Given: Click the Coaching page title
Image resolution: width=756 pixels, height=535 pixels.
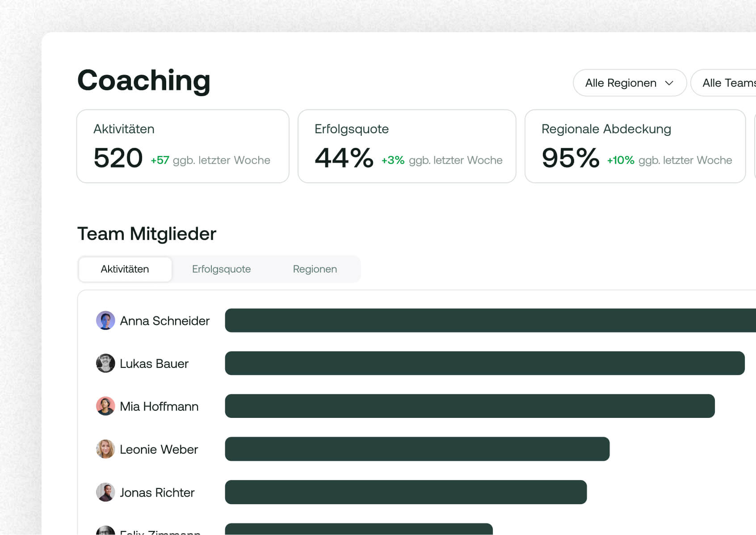Looking at the screenshot, I should coord(144,81).
